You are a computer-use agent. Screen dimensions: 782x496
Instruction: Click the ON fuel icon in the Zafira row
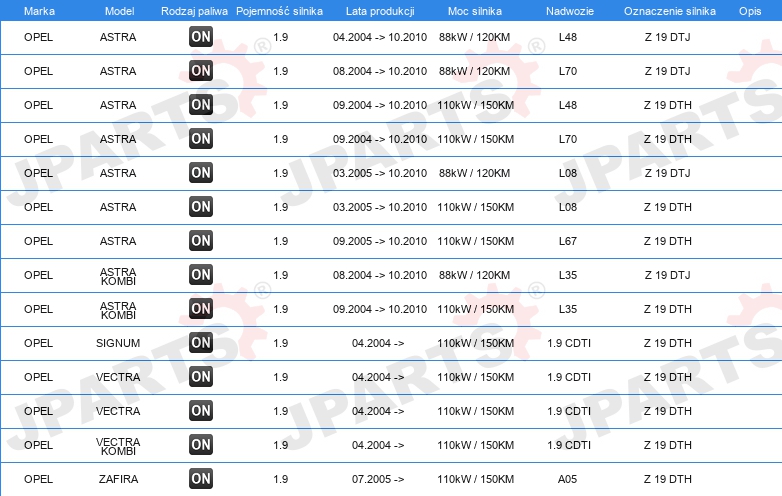201,479
